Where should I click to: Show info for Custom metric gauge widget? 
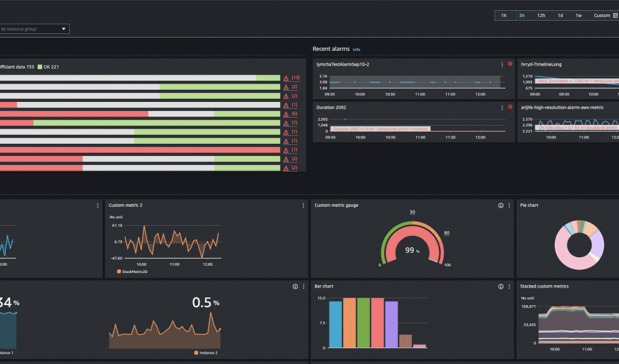click(501, 206)
